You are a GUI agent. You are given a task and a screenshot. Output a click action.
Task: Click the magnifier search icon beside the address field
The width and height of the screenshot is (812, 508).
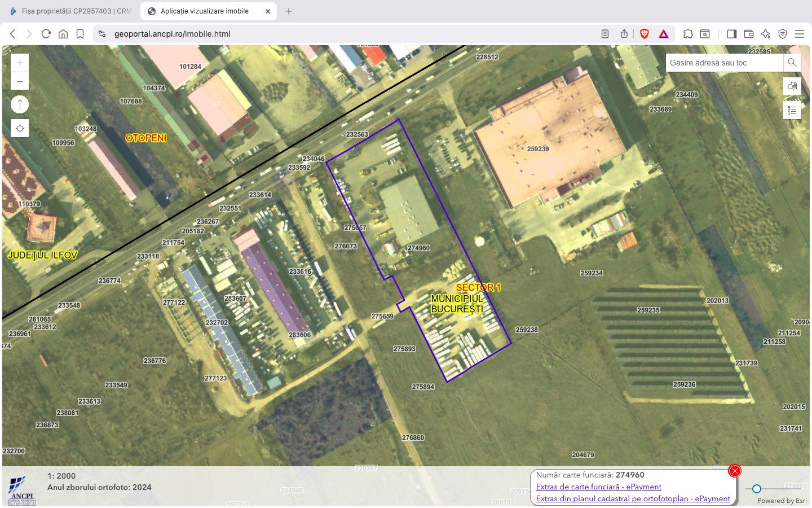tap(792, 63)
